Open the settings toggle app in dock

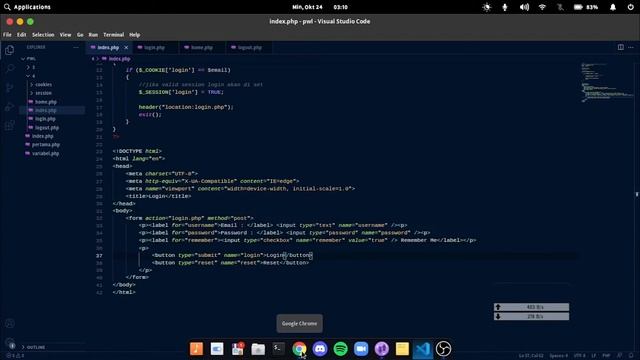217,349
